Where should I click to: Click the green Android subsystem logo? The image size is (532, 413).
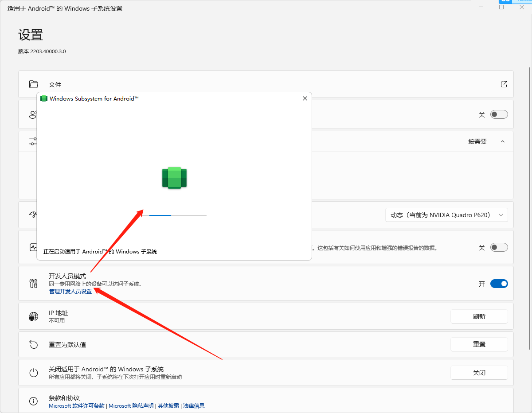tap(174, 178)
